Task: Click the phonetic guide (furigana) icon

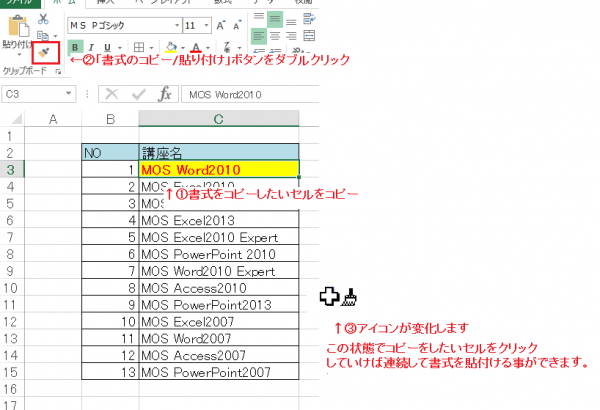Action: (227, 47)
